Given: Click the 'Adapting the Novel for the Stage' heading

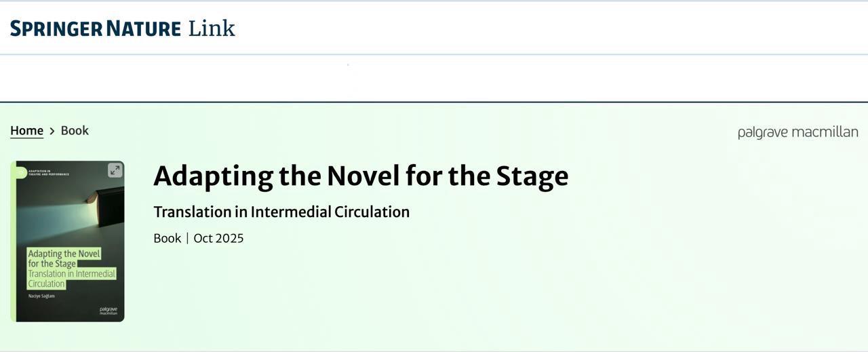Looking at the screenshot, I should pos(361,176).
